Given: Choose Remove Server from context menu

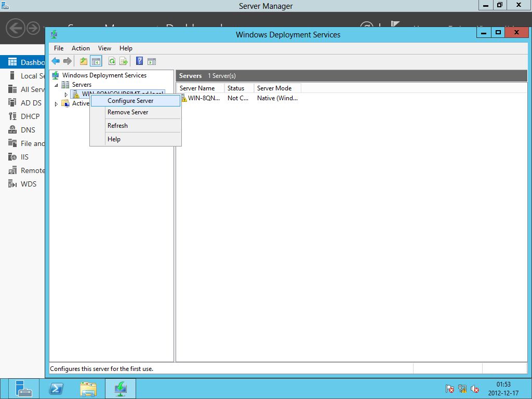Looking at the screenshot, I should [x=136, y=112].
